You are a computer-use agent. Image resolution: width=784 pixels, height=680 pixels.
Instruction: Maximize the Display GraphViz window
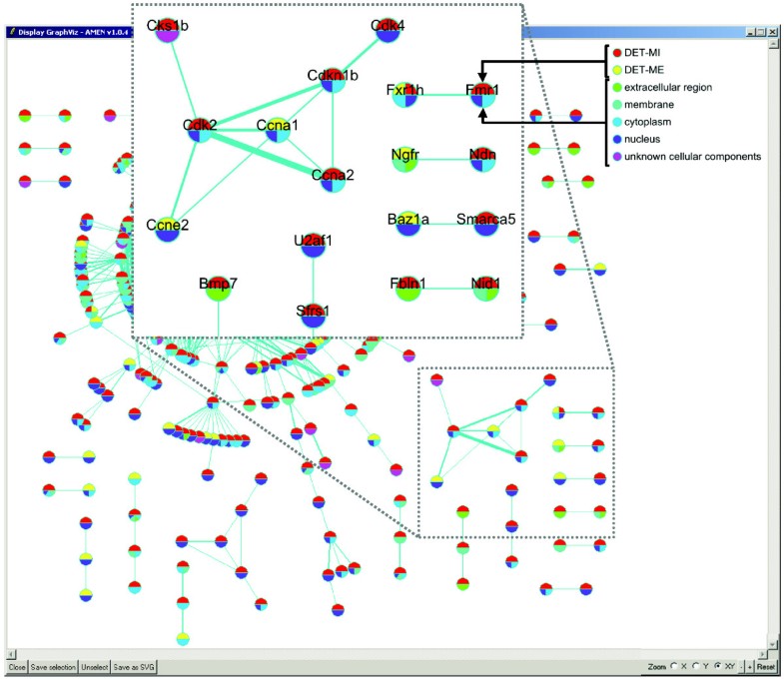pos(760,32)
